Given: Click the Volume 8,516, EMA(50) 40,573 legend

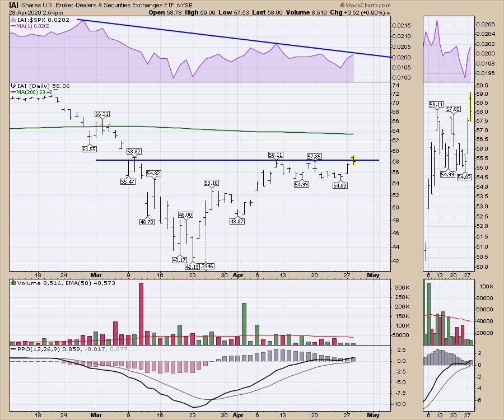Looking at the screenshot, I should (66, 283).
